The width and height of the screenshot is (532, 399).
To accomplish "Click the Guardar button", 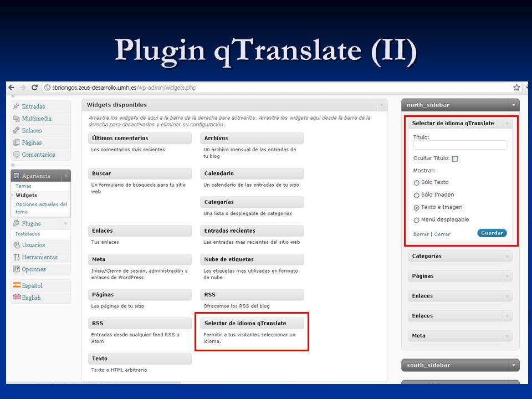I will click(x=492, y=233).
